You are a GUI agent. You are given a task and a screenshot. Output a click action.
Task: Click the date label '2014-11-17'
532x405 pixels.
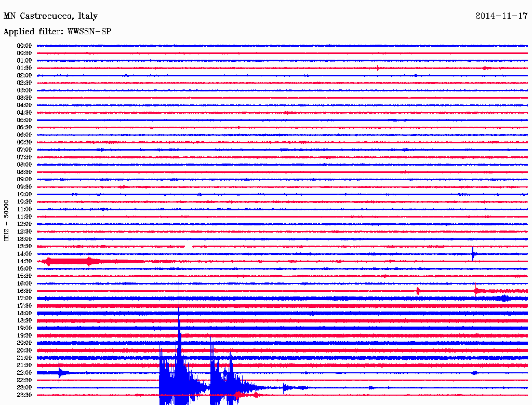[501, 16]
